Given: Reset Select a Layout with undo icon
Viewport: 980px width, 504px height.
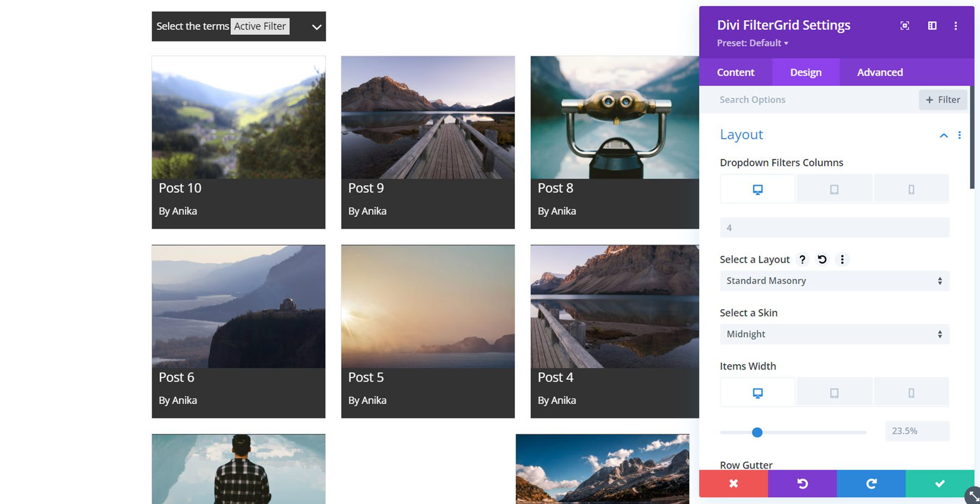Looking at the screenshot, I should pos(822,260).
